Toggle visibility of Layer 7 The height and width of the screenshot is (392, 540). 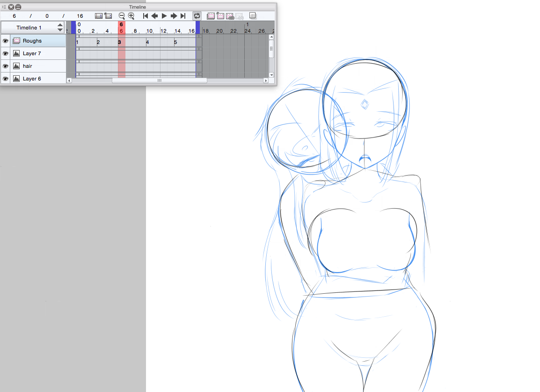click(5, 53)
